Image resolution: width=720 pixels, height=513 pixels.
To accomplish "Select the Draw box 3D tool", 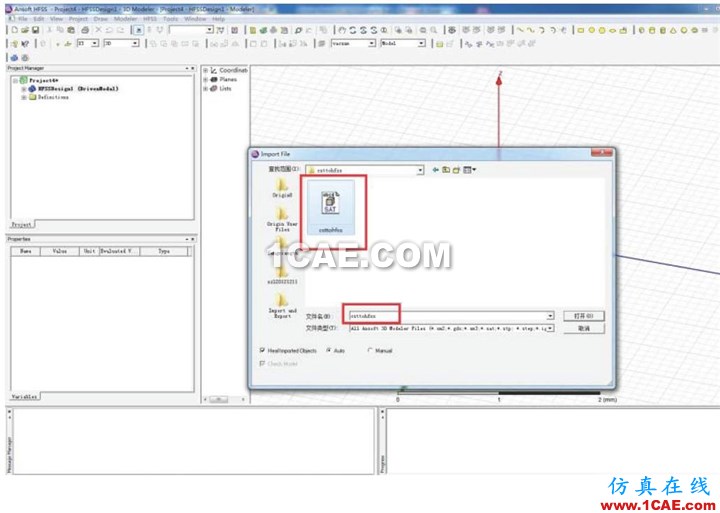I will (641, 30).
